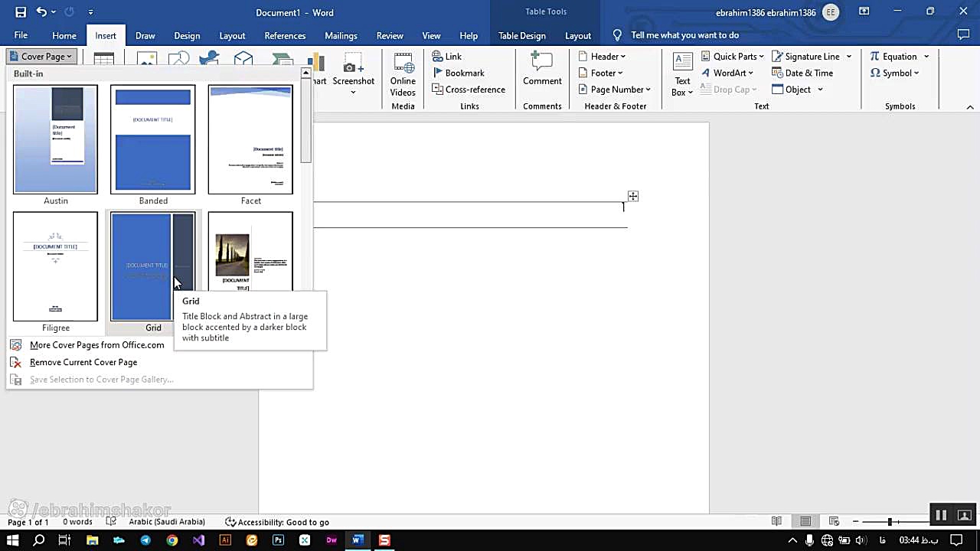The image size is (980, 551).
Task: Insert the Filigree cover page
Action: pos(55,266)
